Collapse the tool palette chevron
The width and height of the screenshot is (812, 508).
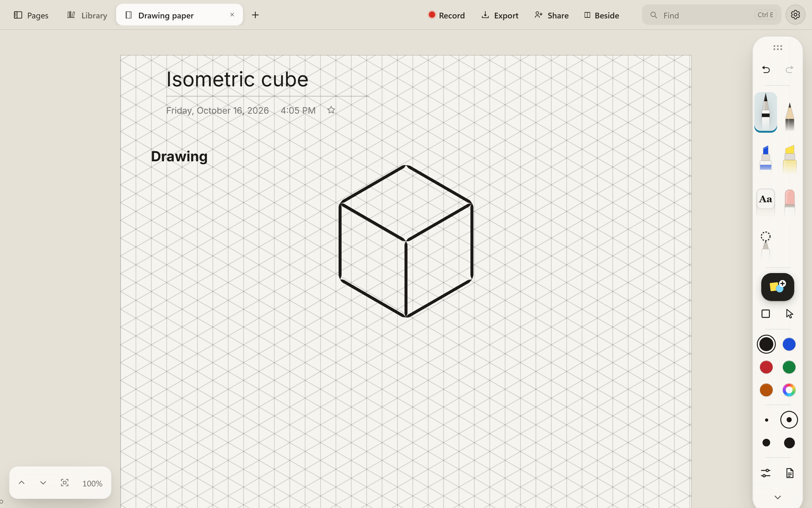coord(777,497)
